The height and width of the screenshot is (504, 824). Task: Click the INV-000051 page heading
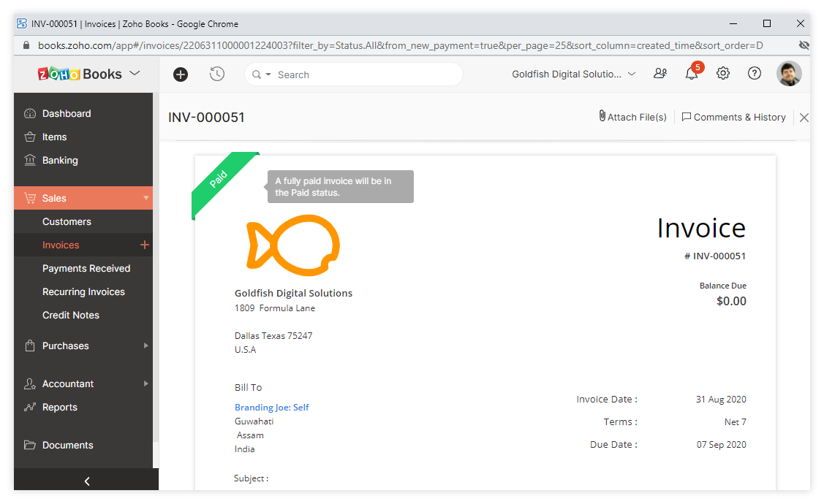(206, 118)
